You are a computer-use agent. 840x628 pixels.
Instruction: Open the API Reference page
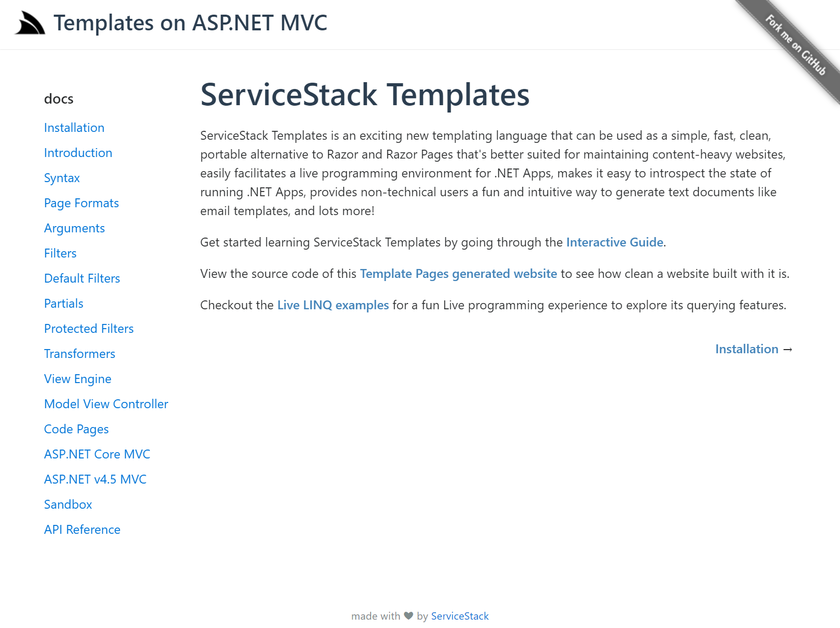point(82,530)
